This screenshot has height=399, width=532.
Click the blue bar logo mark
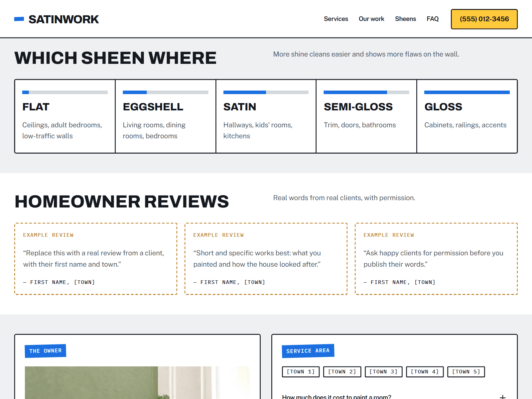(x=19, y=19)
